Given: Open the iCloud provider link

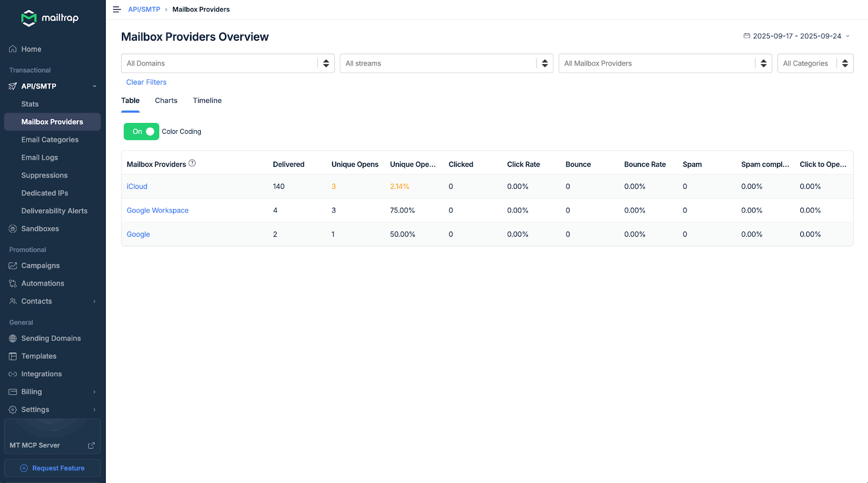Looking at the screenshot, I should tap(137, 186).
